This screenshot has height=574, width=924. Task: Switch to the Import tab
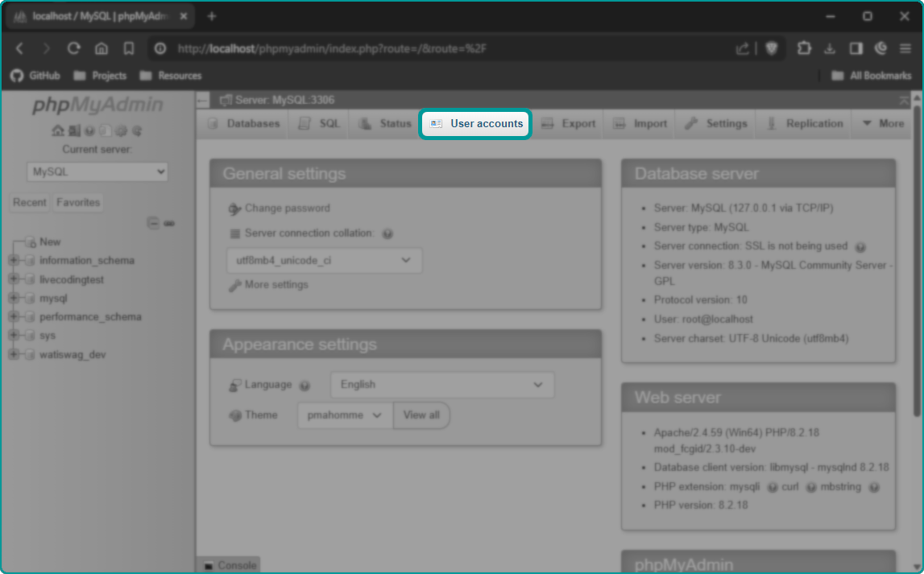point(640,124)
